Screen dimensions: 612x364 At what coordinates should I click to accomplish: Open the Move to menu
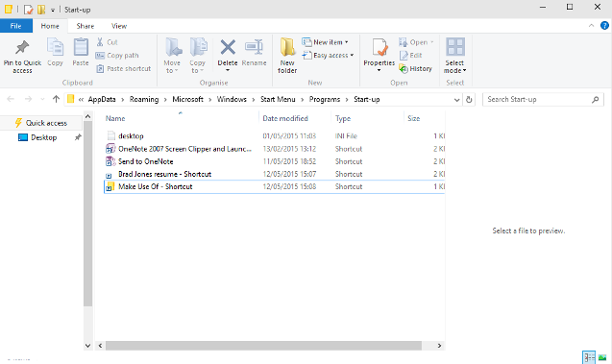172,56
